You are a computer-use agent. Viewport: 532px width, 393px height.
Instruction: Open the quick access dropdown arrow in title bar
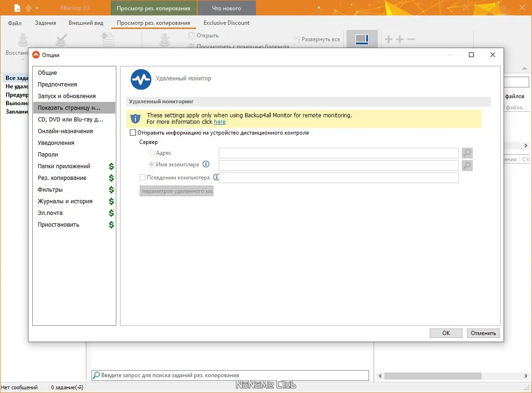pos(36,8)
